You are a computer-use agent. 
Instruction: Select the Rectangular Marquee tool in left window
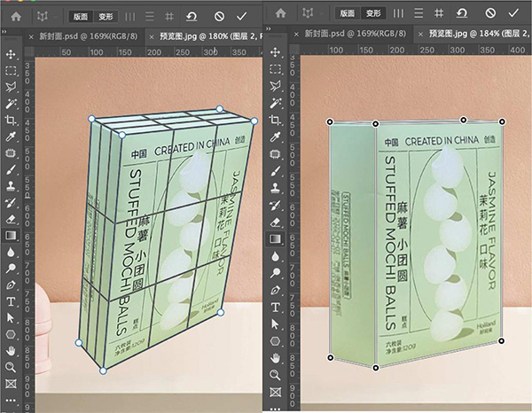click(x=11, y=71)
